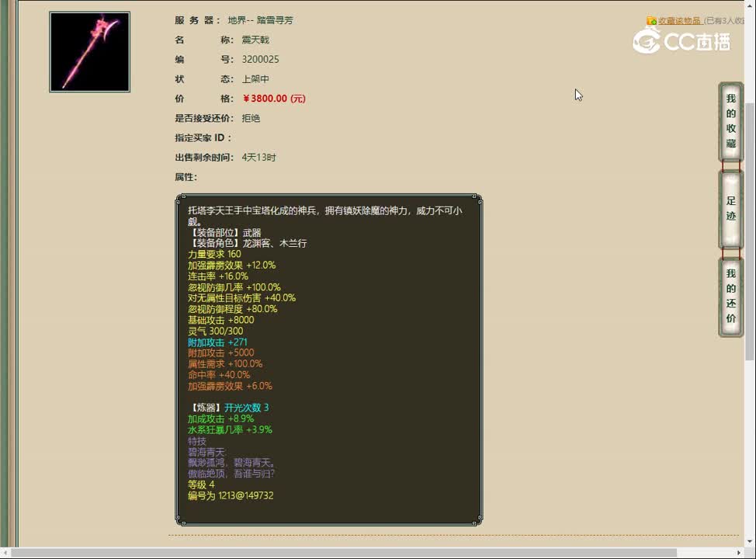The height and width of the screenshot is (559, 756).
Task: Click the 拒绝 bargain status text
Action: click(252, 118)
